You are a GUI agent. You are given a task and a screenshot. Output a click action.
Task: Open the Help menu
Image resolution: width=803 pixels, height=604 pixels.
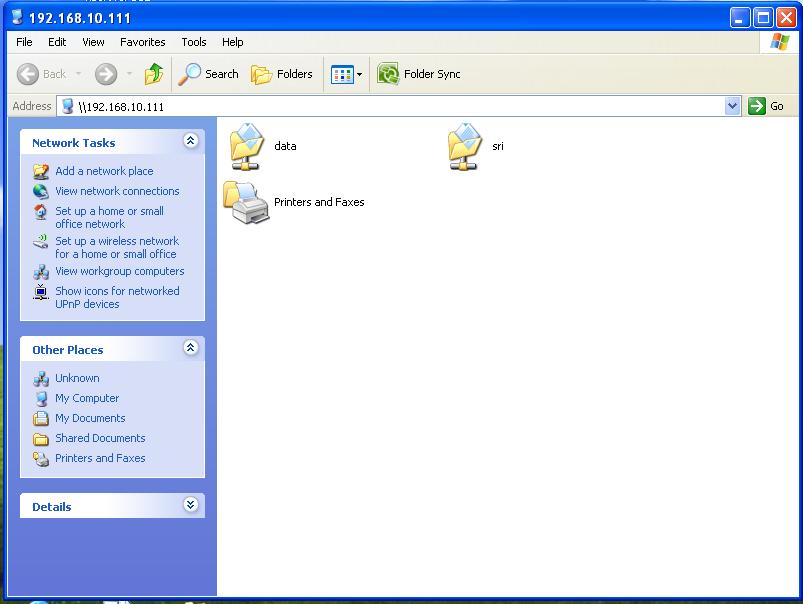coord(233,42)
